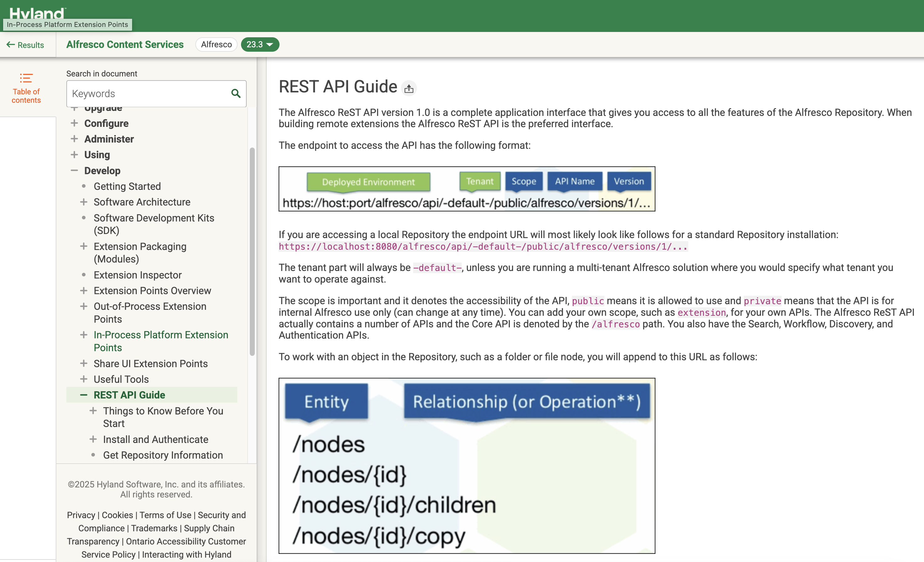
Task: Expand Install and Authenticate node
Action: pyautogui.click(x=93, y=439)
